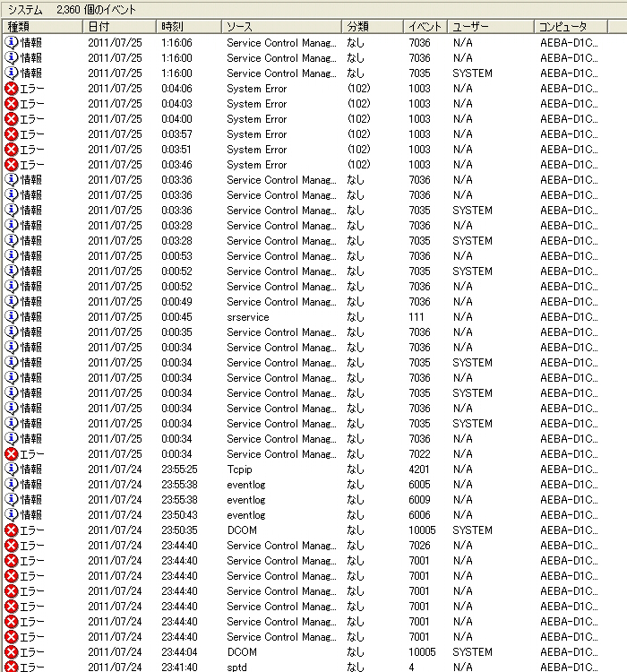Screen dimensions: 627x672
Task: Click event ID 4201
Action: pyautogui.click(x=418, y=469)
